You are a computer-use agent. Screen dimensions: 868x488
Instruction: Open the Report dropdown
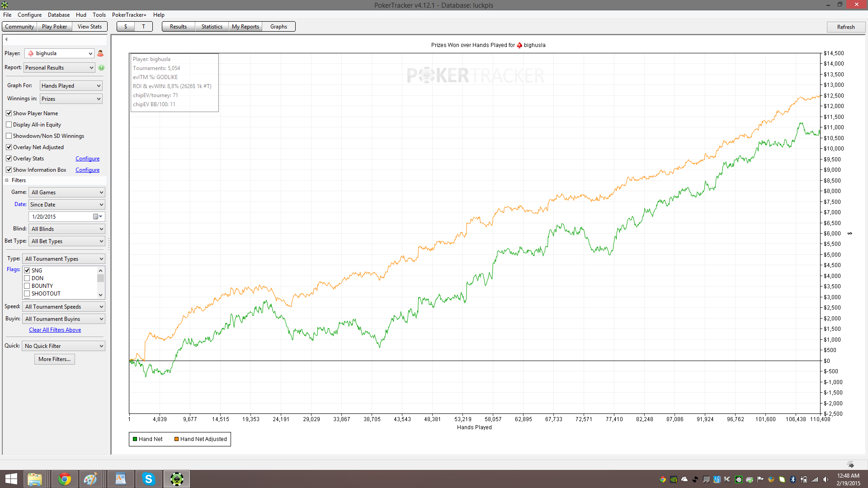click(59, 68)
